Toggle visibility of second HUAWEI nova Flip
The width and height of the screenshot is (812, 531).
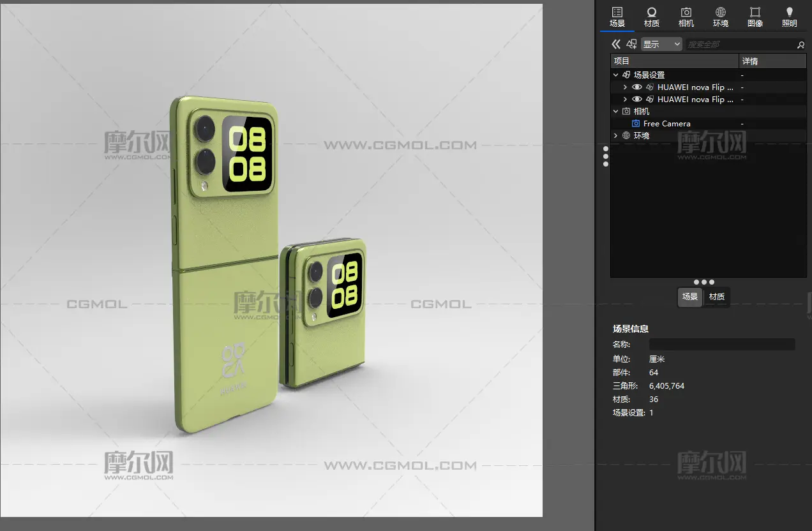point(636,100)
